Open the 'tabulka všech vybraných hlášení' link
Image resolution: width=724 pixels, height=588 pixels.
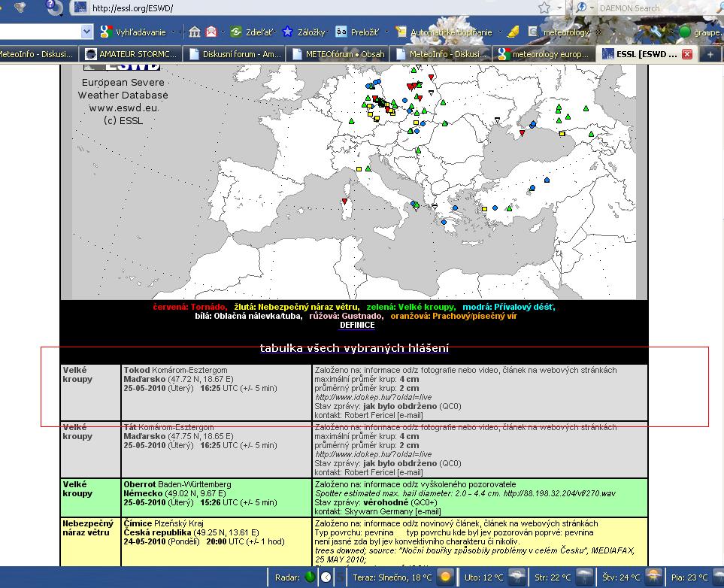coord(354,348)
